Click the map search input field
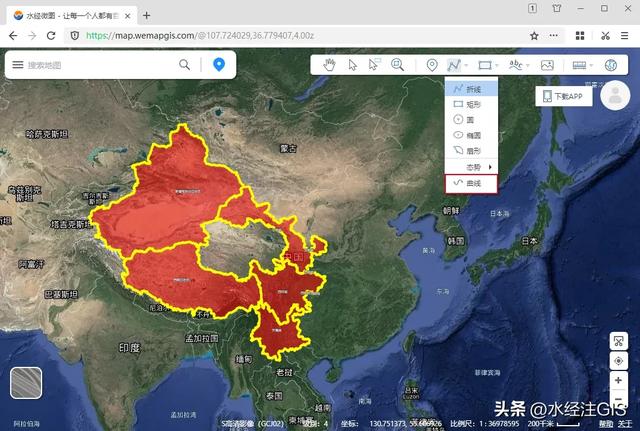Screen dimensions: 640x431 tap(100, 65)
